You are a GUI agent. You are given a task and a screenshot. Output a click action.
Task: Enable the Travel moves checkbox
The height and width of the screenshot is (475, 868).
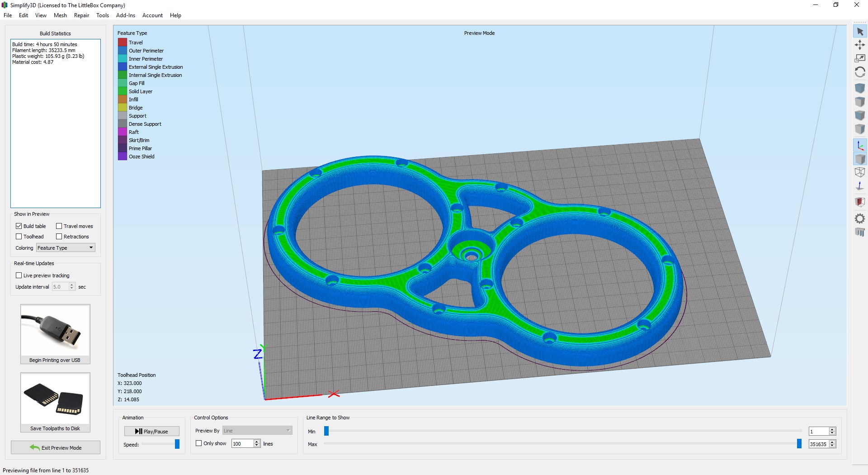click(x=59, y=226)
